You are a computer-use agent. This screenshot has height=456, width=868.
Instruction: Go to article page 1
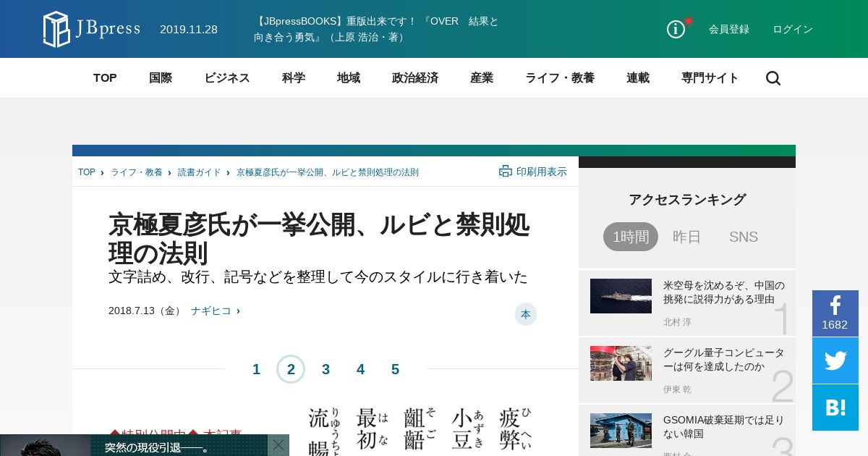click(x=256, y=369)
